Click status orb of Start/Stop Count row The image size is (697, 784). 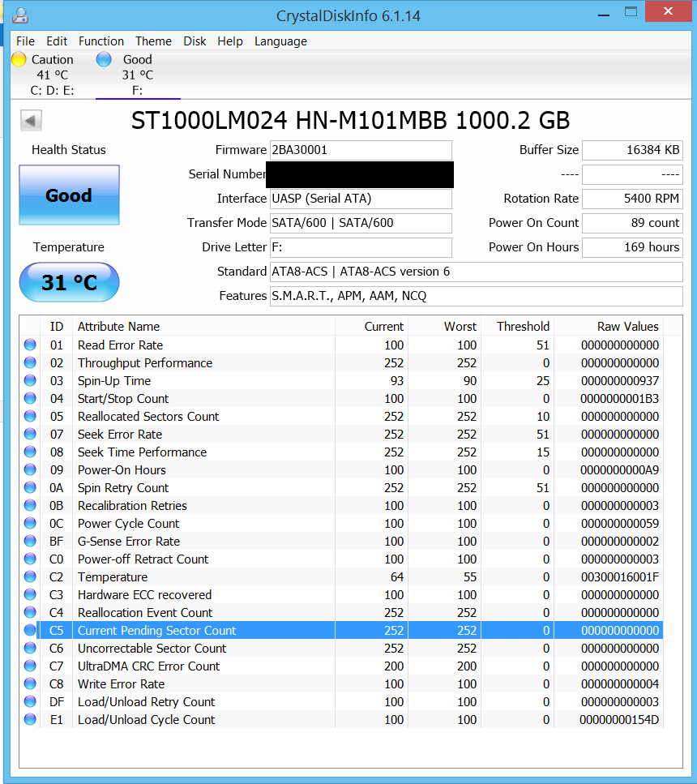[30, 398]
